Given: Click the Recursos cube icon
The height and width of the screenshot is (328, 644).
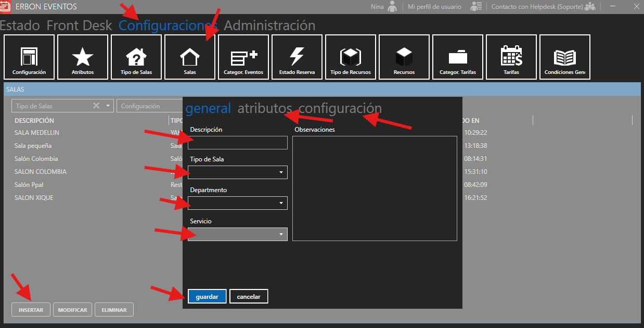Looking at the screenshot, I should point(404,57).
